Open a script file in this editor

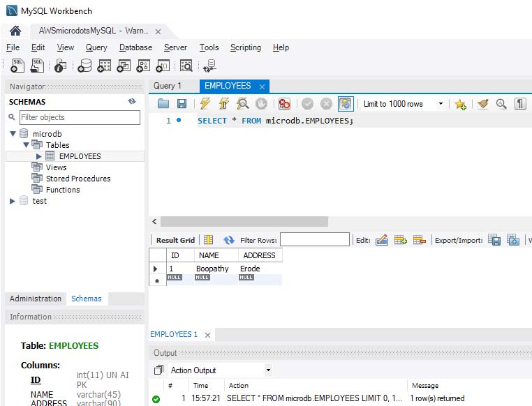(163, 104)
